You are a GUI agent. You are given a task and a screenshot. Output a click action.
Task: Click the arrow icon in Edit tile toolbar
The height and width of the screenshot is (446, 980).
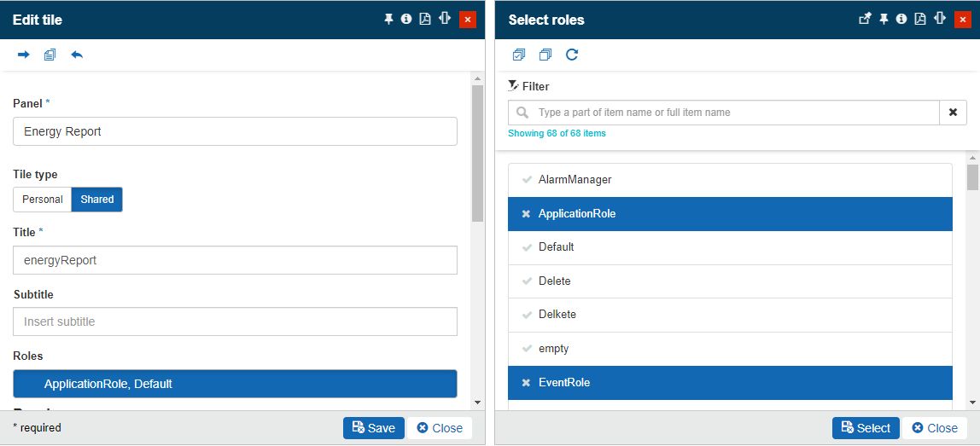pyautogui.click(x=24, y=55)
